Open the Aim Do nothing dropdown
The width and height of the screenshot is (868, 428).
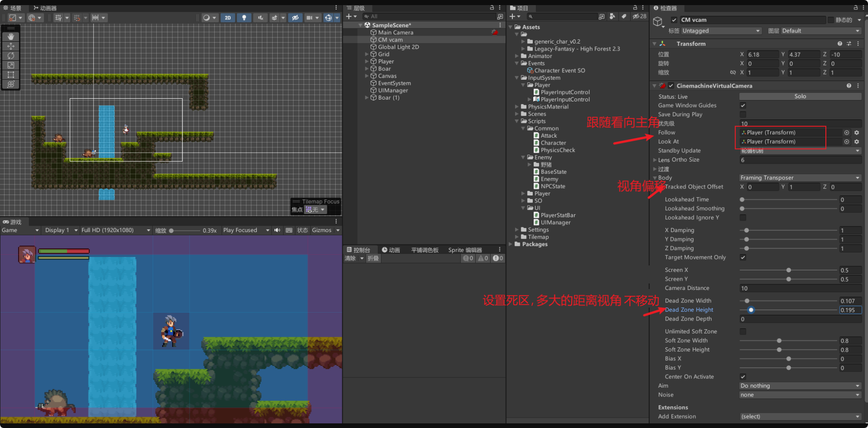[x=800, y=386]
